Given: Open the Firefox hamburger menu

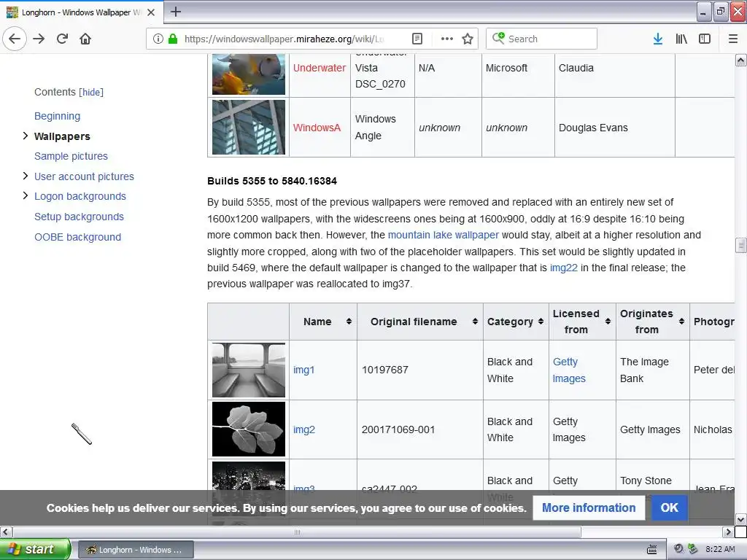Looking at the screenshot, I should click(733, 39).
